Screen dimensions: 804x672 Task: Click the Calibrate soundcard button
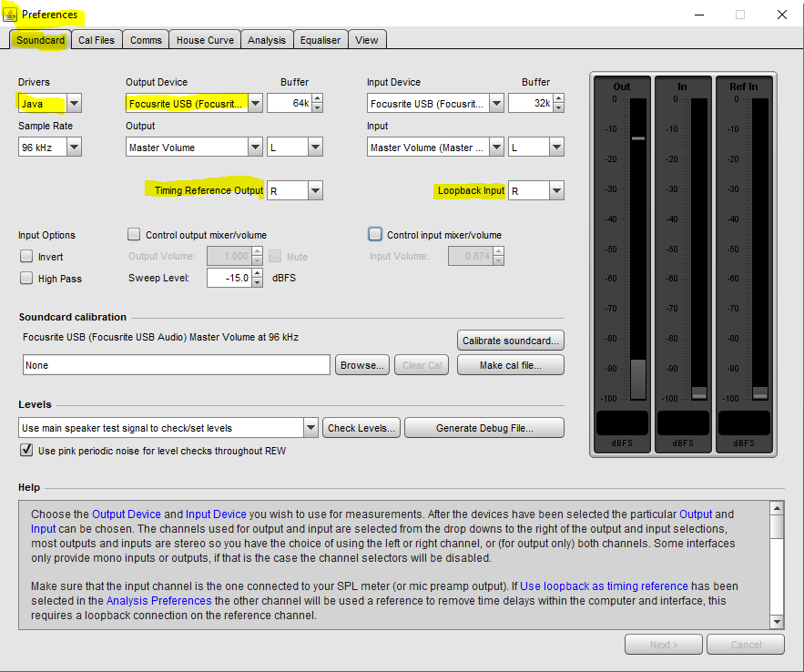coord(511,341)
